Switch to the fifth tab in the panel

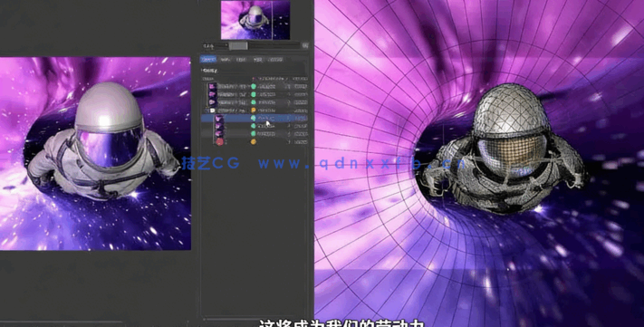tap(275, 60)
